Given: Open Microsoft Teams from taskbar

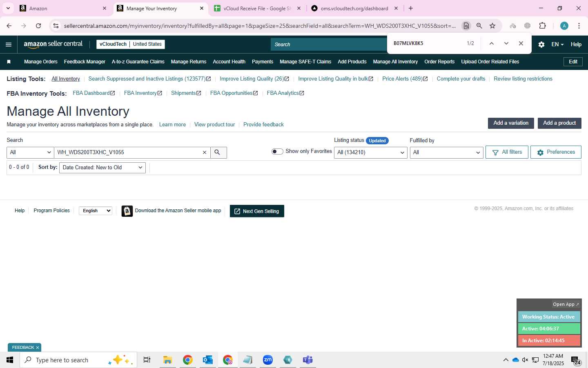Looking at the screenshot, I should pos(308,360).
